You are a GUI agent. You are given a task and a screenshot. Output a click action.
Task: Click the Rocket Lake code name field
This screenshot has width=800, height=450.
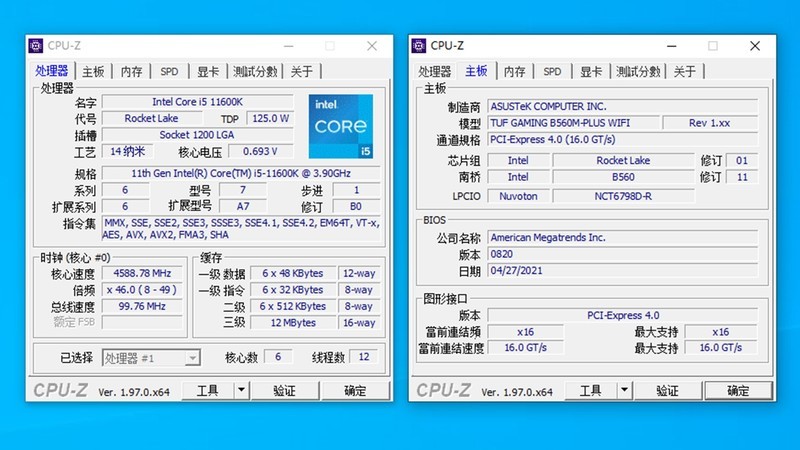(152, 118)
